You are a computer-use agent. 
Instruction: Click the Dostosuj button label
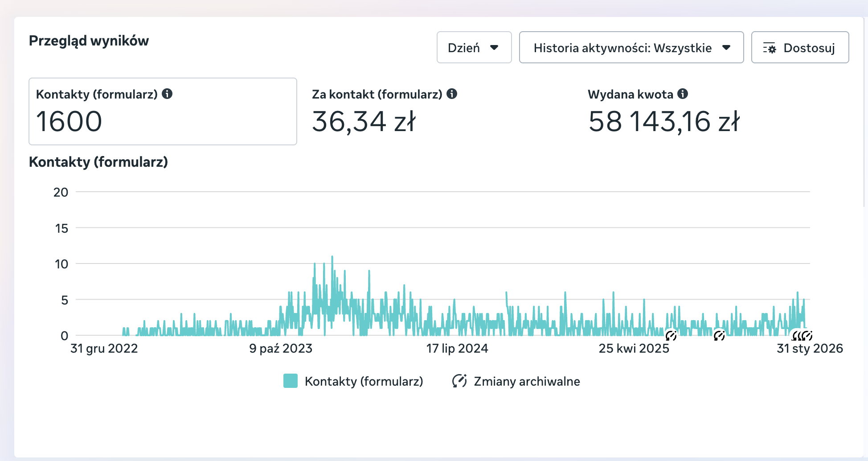[x=809, y=48]
